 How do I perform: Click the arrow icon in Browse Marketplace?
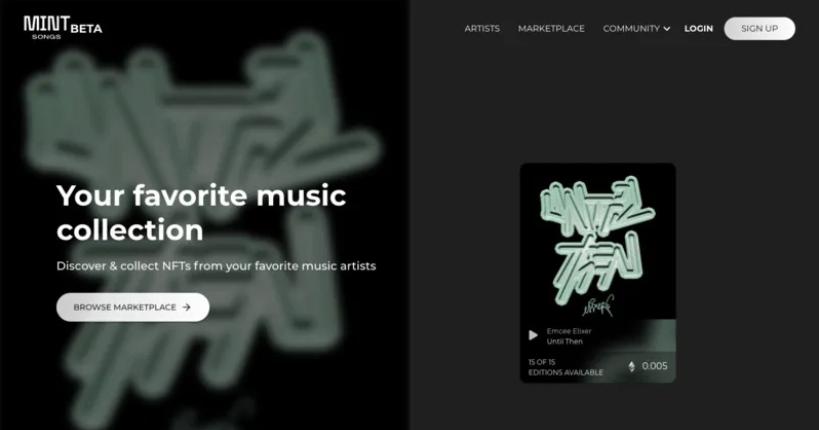coord(186,307)
